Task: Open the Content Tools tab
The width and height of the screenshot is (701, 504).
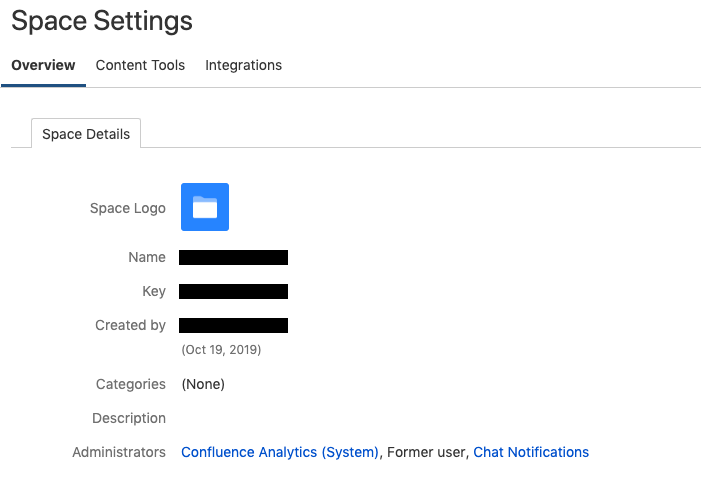Action: point(140,65)
